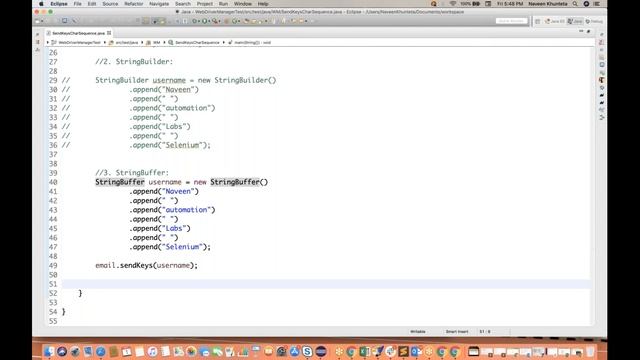Click the Save toolbar icon
The width and height of the screenshot is (640, 360).
point(64,21)
